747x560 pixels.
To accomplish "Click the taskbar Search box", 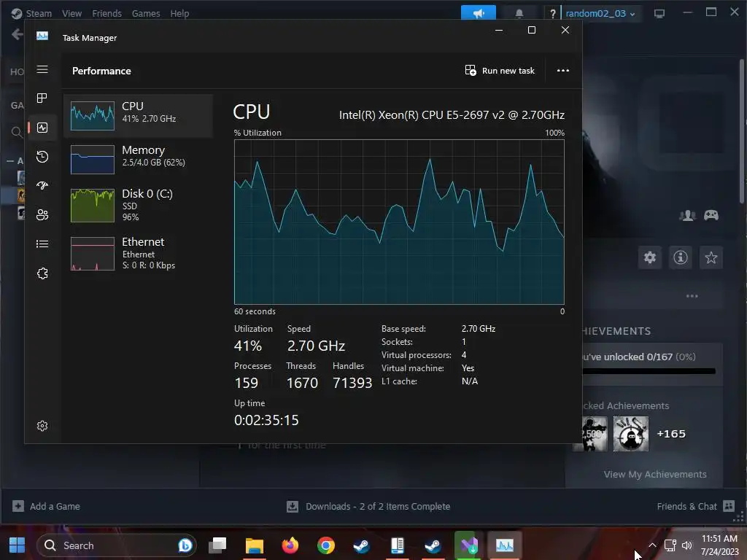I will pos(116,545).
